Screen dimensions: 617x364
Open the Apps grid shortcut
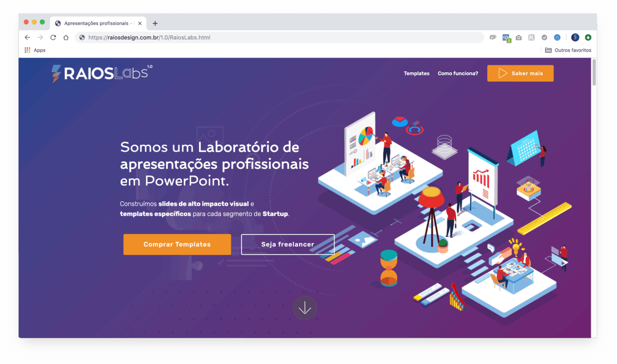(35, 50)
